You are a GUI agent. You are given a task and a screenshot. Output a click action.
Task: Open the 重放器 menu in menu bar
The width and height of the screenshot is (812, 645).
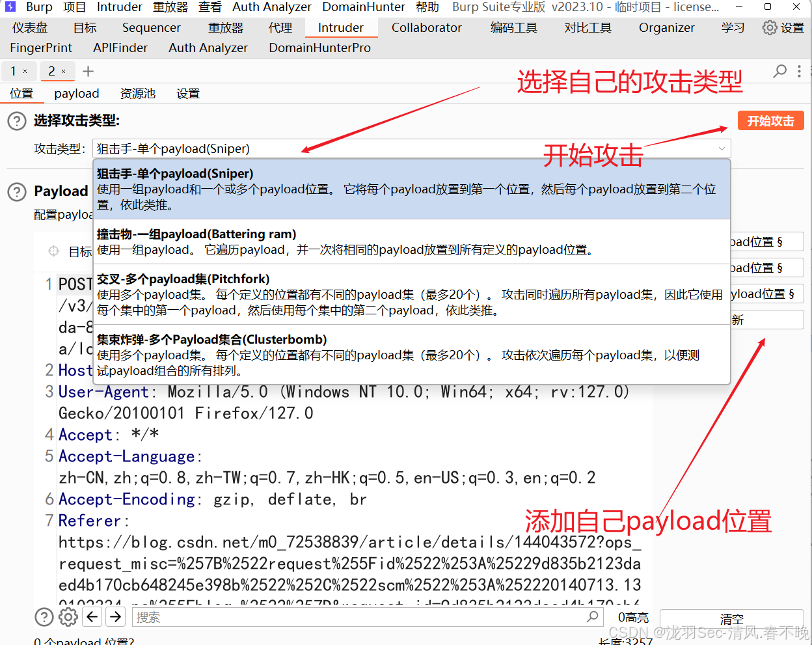point(170,7)
